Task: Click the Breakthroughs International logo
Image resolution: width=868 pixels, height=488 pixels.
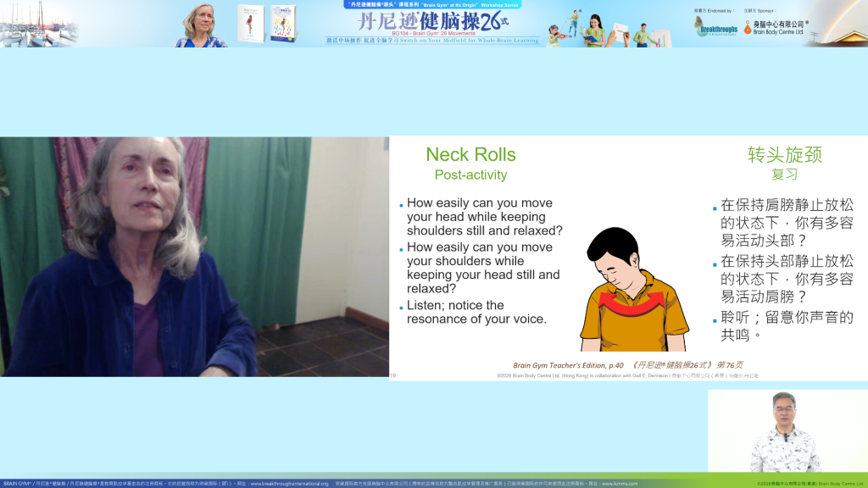Action: (x=715, y=27)
